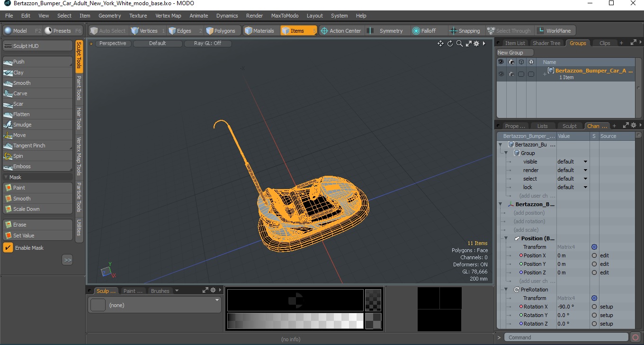Click the mask Smooth tool
644x345 pixels.
[38, 199]
